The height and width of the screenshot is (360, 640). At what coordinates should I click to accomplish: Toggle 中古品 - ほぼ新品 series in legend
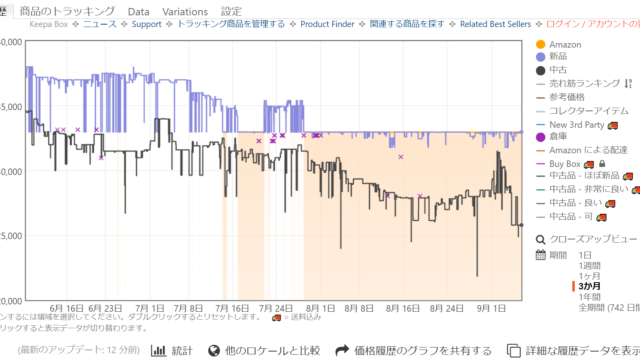pyautogui.click(x=584, y=176)
